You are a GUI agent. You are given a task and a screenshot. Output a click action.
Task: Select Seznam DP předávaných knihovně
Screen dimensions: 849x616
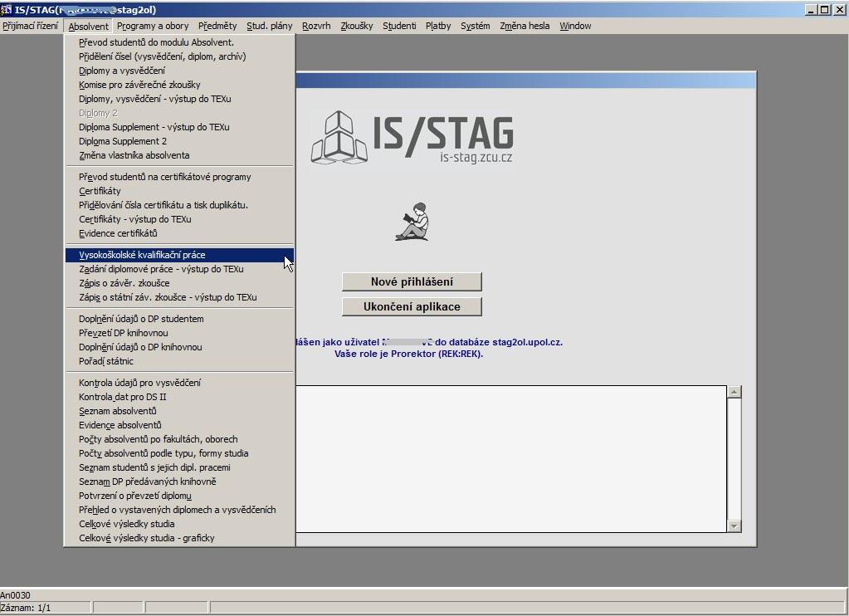tap(179, 482)
